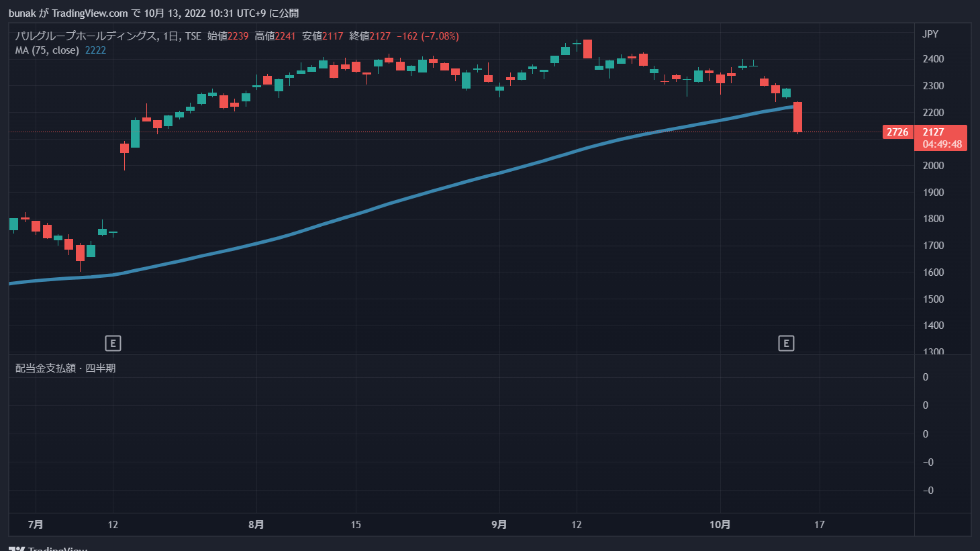Click the tall green gap-up candle in mid-July
Viewport: 980px width, 551px height.
tap(135, 134)
